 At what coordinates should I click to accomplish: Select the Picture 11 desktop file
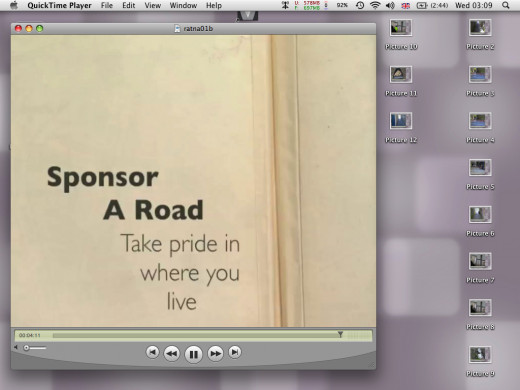click(x=401, y=81)
